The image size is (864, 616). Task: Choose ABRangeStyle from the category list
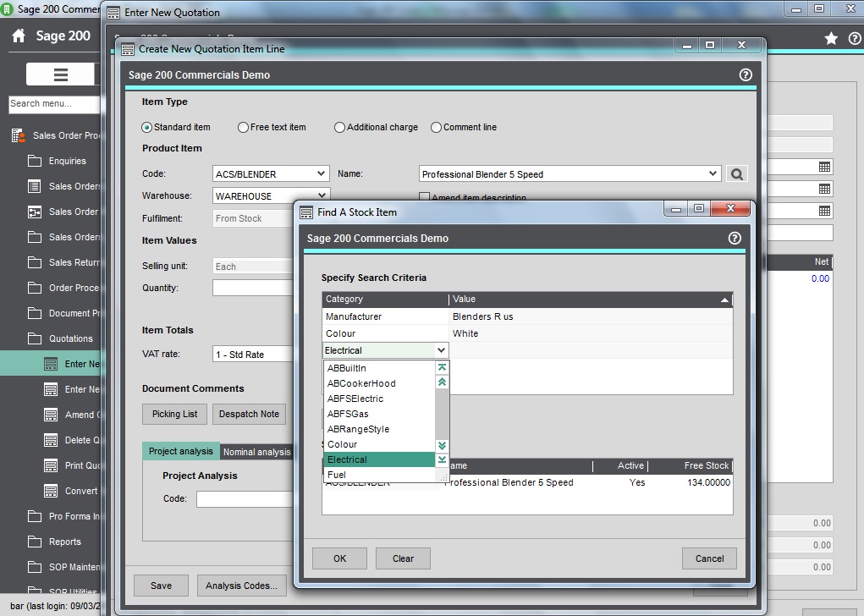point(380,429)
